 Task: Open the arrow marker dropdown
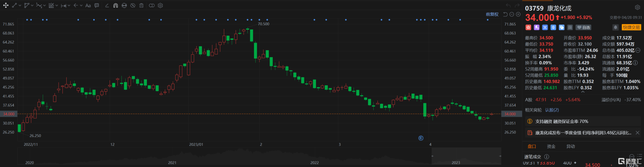[81, 6]
